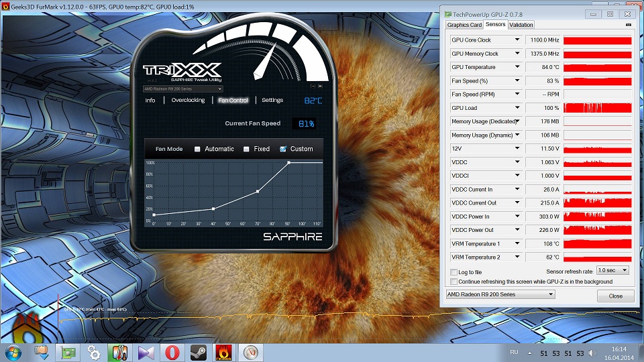Expand the GPU Load sensor dropdown
The height and width of the screenshot is (362, 644).
(x=517, y=107)
